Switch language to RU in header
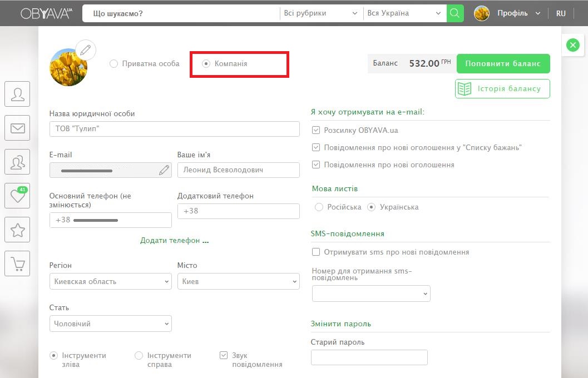 pos(561,13)
